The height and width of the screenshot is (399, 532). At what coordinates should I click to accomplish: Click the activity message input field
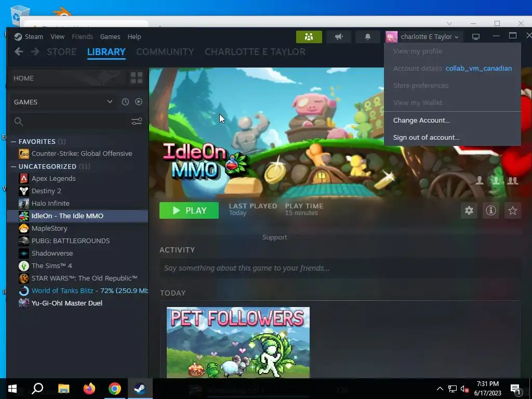coord(340,268)
